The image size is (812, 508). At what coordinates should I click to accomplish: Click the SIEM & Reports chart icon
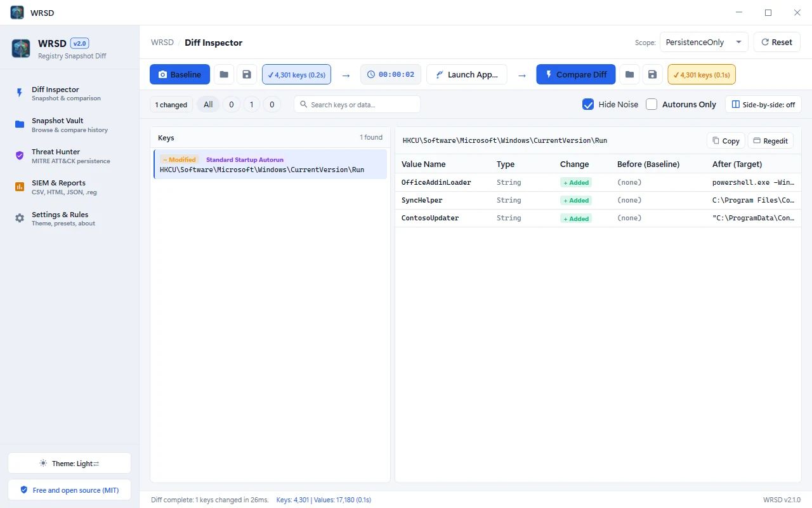[x=20, y=187]
